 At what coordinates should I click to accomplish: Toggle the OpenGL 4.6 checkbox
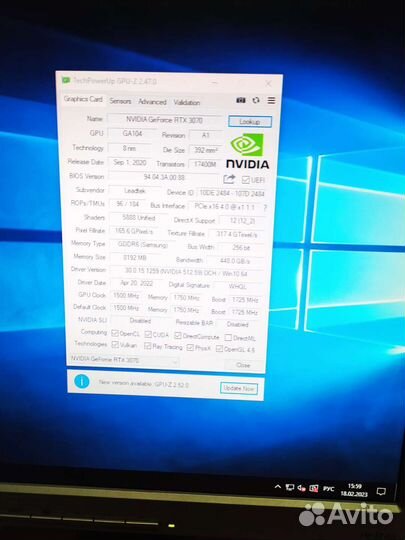point(219,349)
